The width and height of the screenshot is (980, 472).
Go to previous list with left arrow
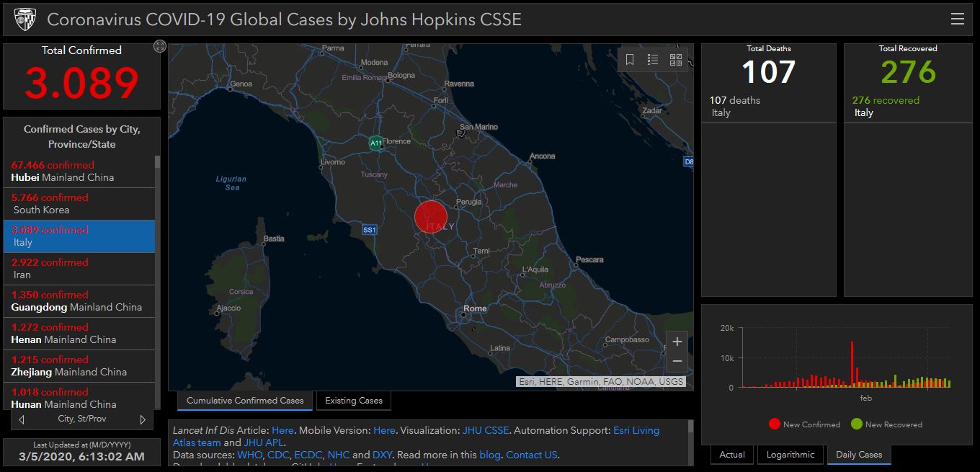coord(22,419)
